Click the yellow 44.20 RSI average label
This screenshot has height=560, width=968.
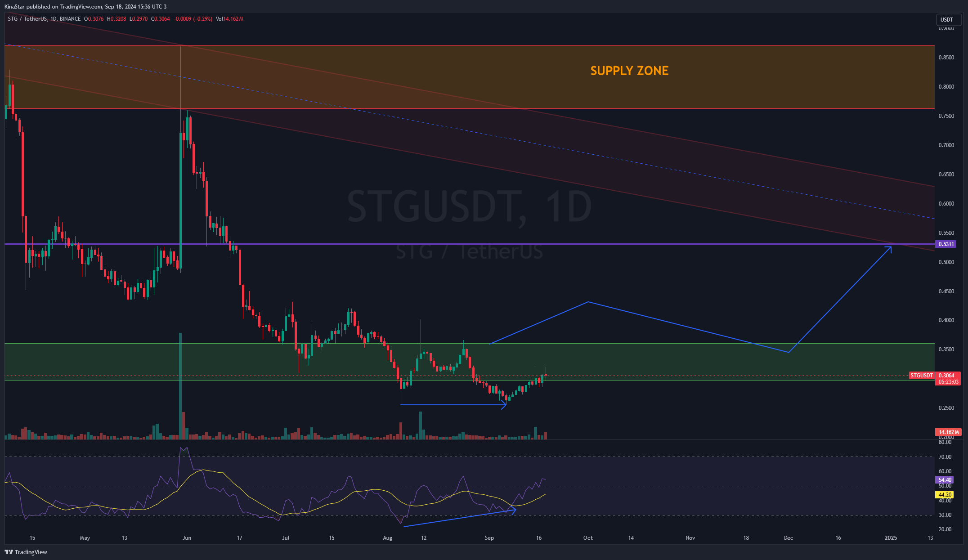pyautogui.click(x=945, y=495)
